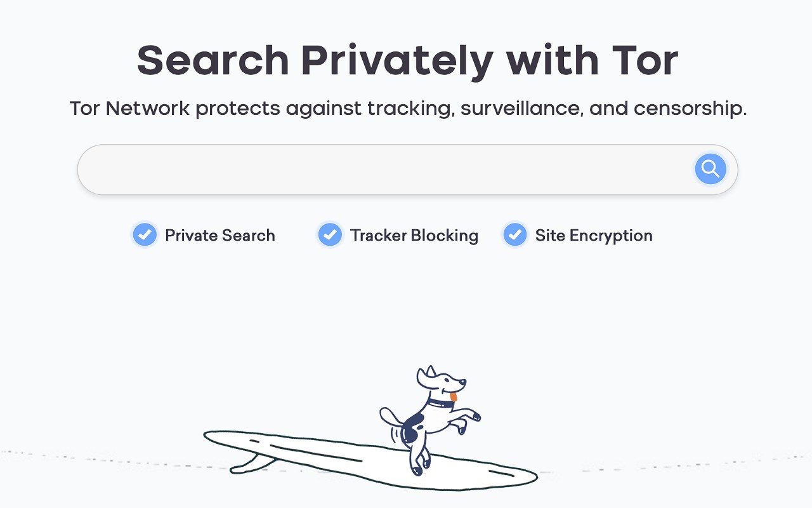Select the Site Encryption label text
The height and width of the screenshot is (508, 812).
594,236
